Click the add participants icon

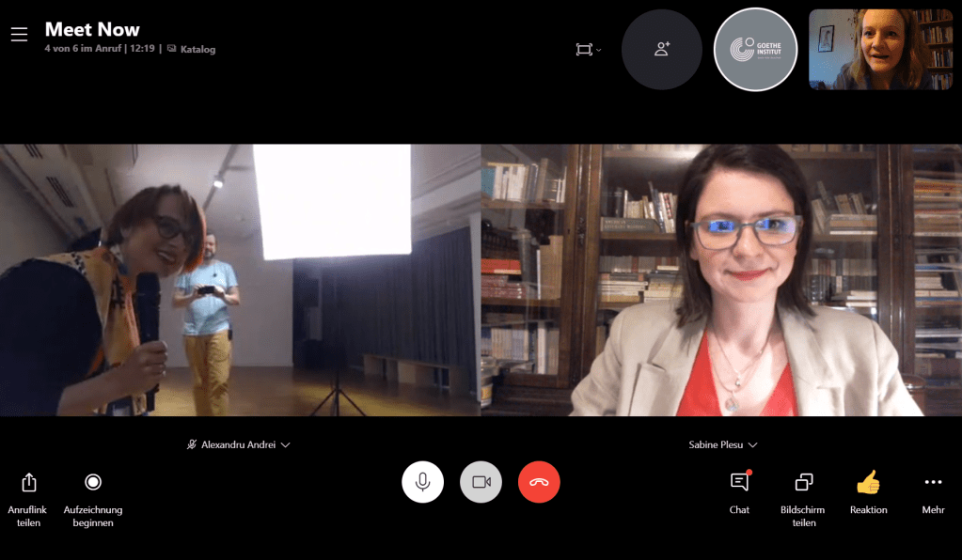tap(662, 50)
